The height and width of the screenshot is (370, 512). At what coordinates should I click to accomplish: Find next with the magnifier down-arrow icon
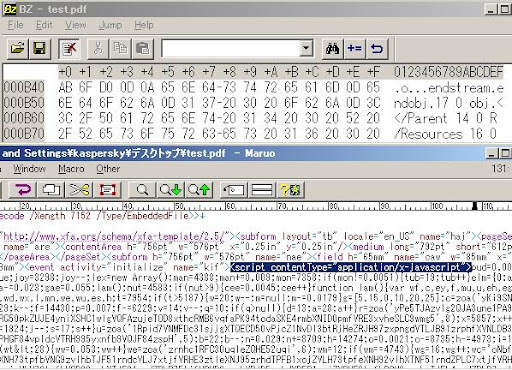170,190
